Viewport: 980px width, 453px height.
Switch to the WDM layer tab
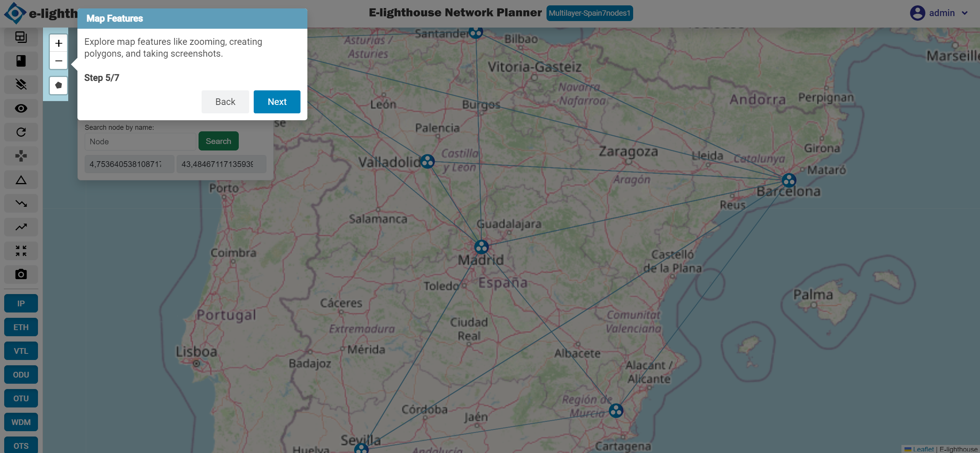point(21,422)
